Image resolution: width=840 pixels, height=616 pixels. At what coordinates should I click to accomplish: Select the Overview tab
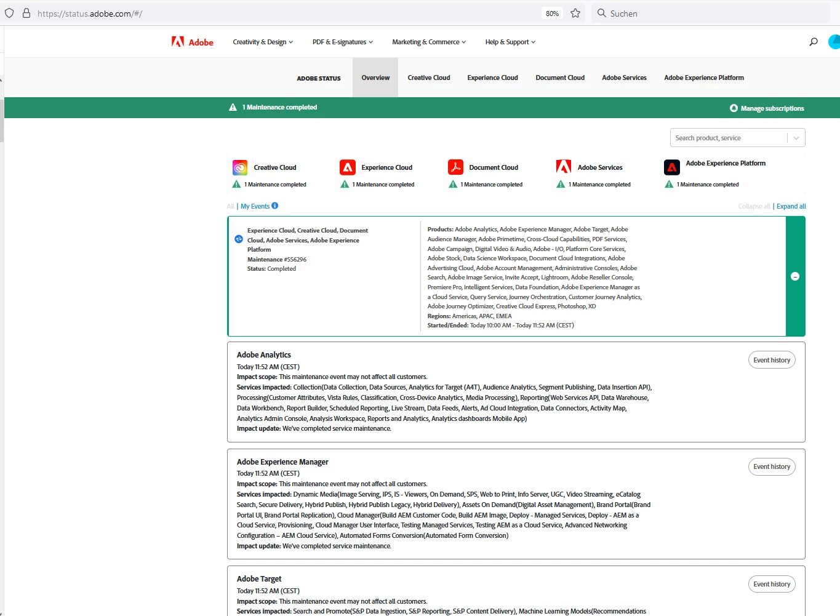[375, 78]
